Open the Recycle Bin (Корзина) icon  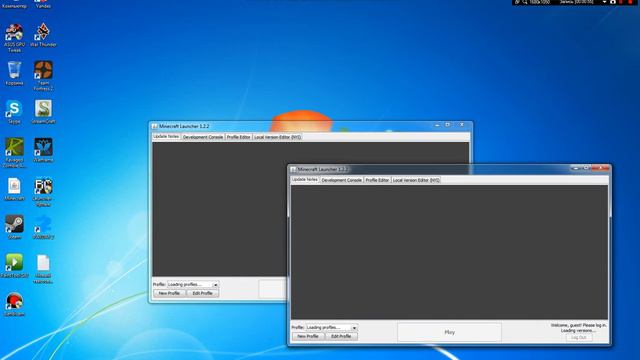click(x=14, y=73)
